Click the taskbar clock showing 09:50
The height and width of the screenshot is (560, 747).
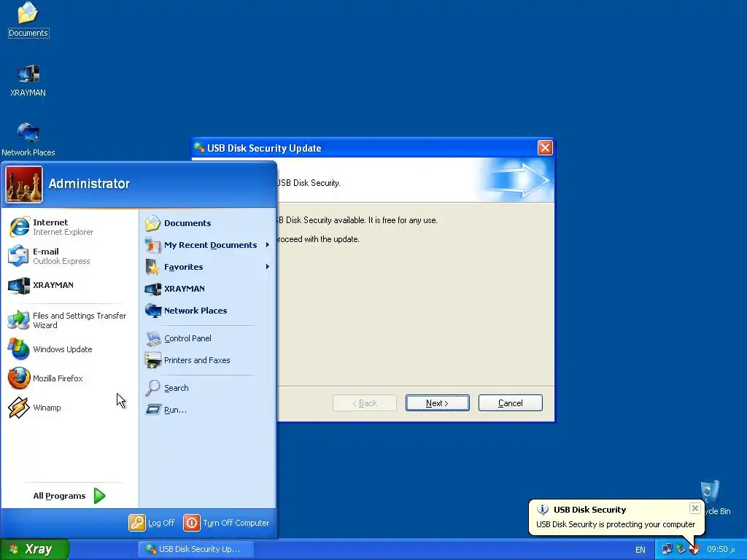tap(720, 550)
